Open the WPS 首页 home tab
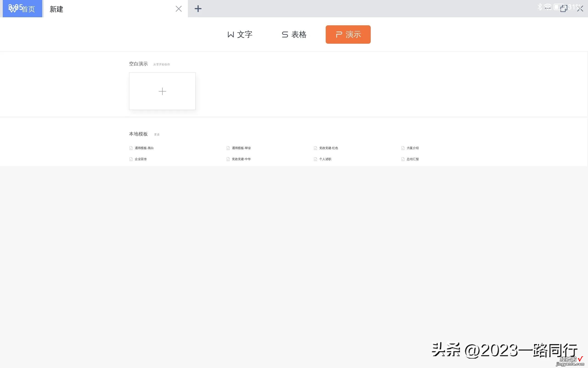Viewport: 588px width, 368px height. click(22, 9)
